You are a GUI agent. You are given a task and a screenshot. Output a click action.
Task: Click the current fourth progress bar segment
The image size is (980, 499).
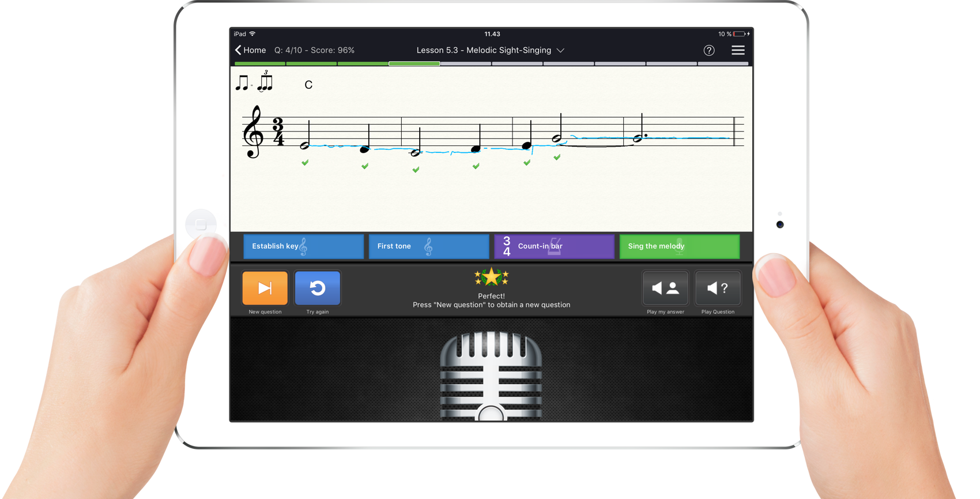pos(414,63)
